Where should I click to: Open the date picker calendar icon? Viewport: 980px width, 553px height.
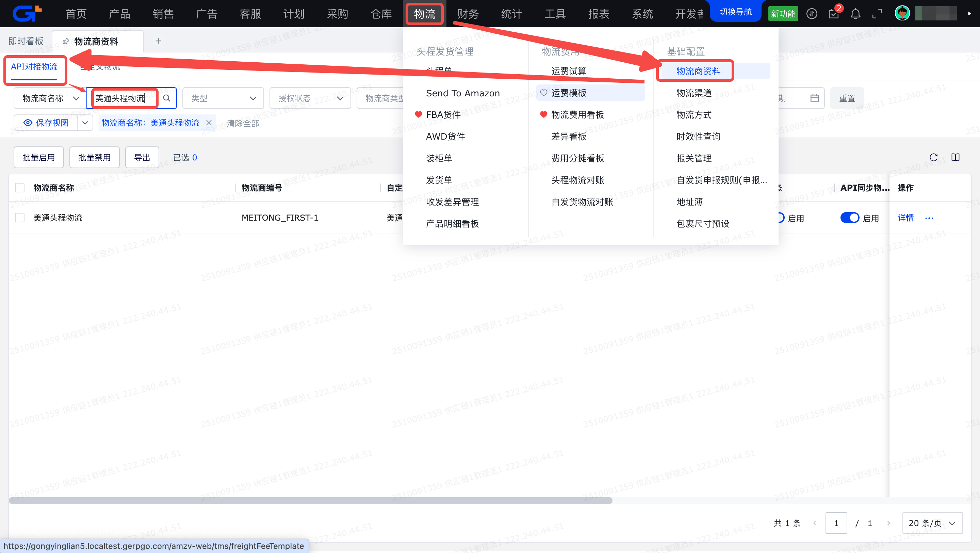[814, 98]
